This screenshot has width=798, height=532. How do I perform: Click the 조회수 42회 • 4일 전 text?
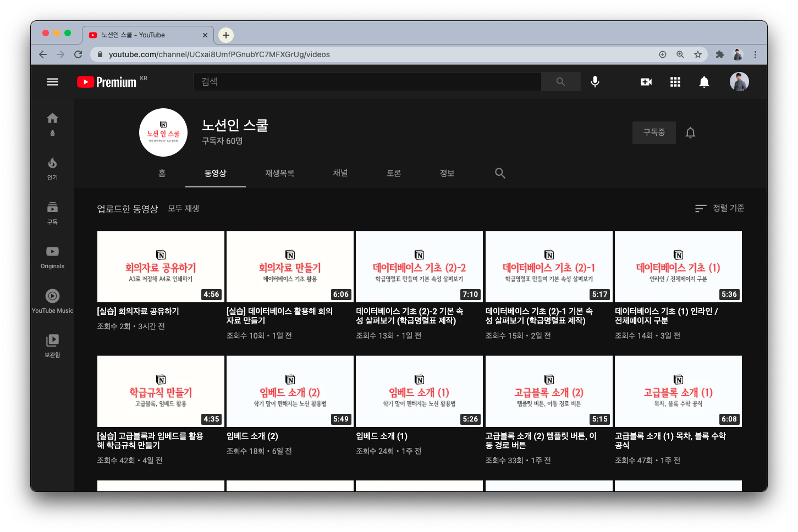click(x=130, y=461)
